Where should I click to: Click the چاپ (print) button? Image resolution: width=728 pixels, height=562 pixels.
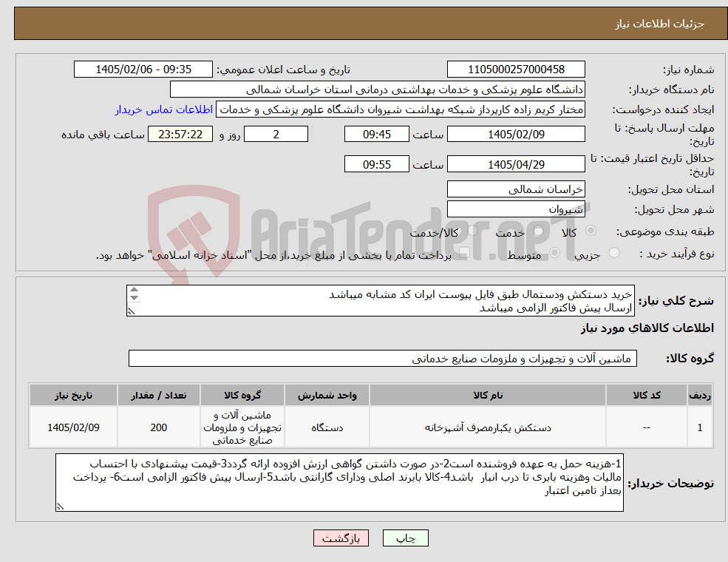coord(405,538)
